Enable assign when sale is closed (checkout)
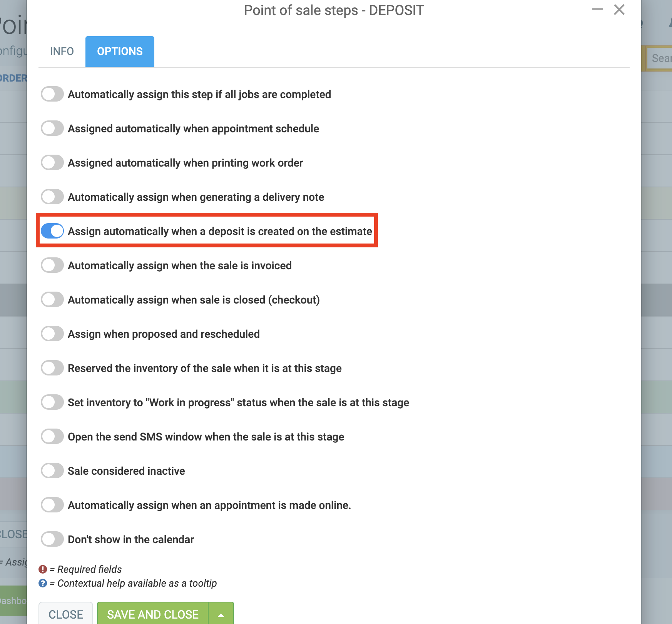672x624 pixels. point(52,299)
